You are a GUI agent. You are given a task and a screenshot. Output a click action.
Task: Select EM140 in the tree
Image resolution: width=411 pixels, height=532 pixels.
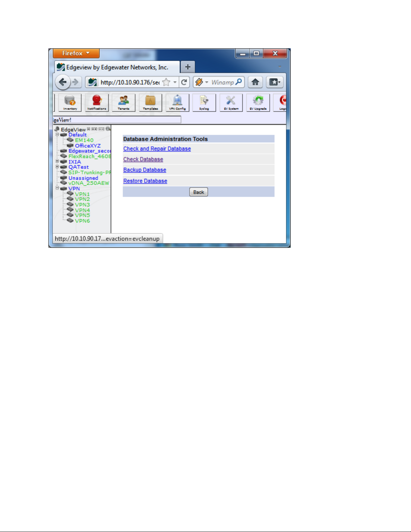(84, 140)
